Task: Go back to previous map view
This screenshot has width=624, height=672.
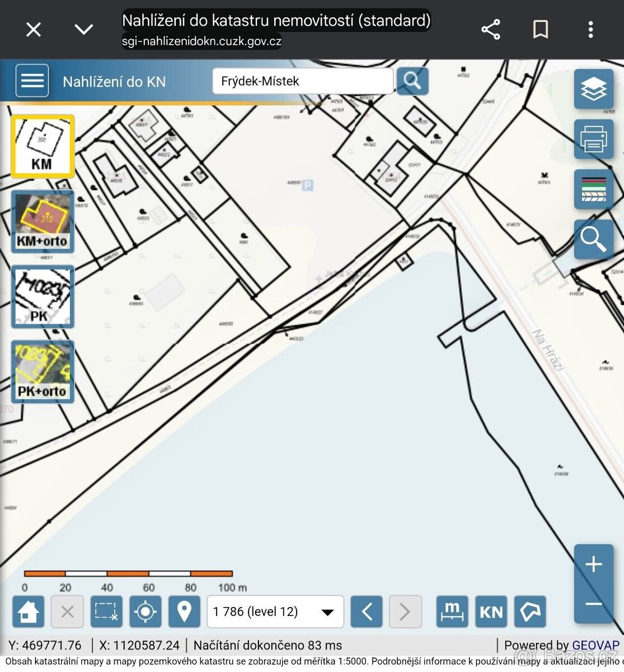Action: 367,612
